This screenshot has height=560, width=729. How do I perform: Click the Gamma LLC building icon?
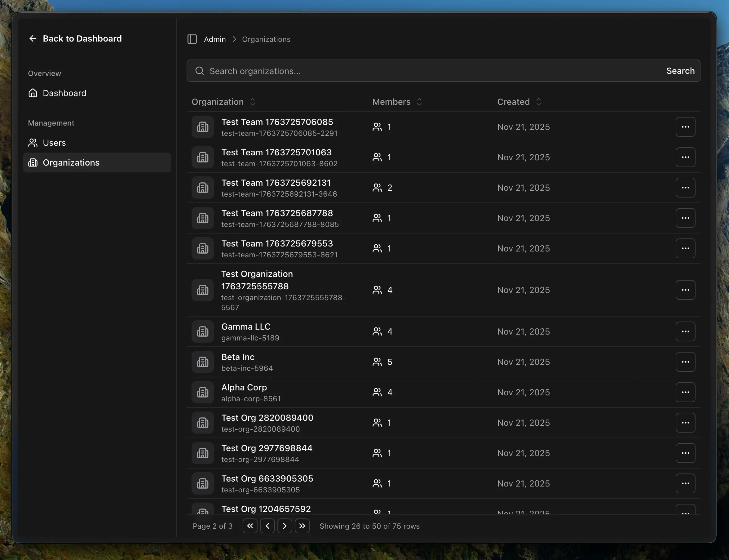[203, 331]
